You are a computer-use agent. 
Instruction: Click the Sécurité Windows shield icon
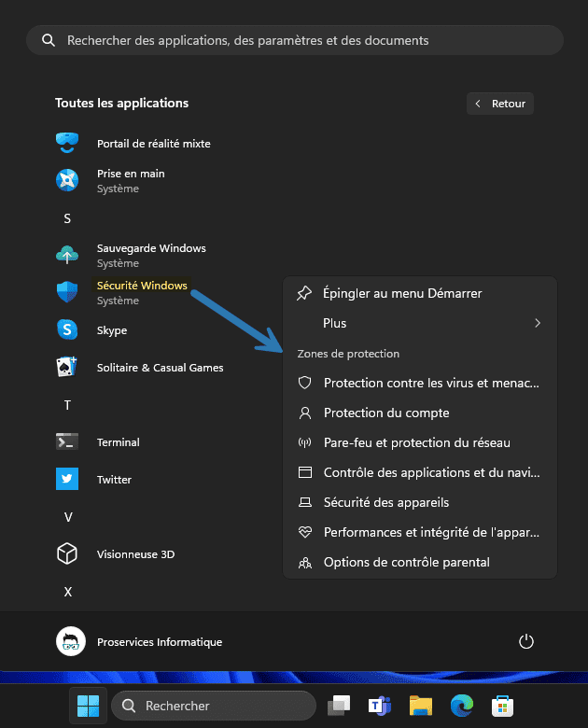tap(67, 292)
